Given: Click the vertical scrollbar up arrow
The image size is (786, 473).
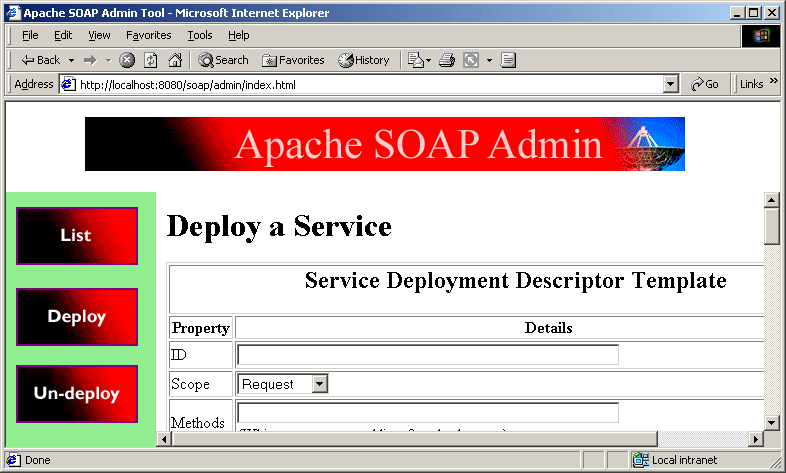Looking at the screenshot, I should tap(771, 200).
